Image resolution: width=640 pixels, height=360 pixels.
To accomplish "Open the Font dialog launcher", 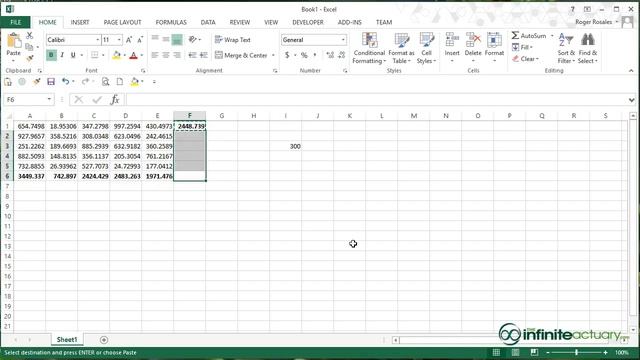I will coord(143,71).
